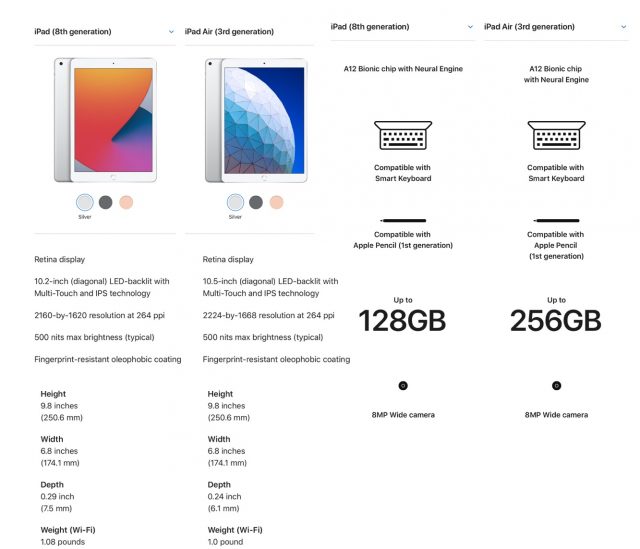Click the 8MP camera icon for iPad 8th generation
The image size is (640, 549).
tap(403, 385)
